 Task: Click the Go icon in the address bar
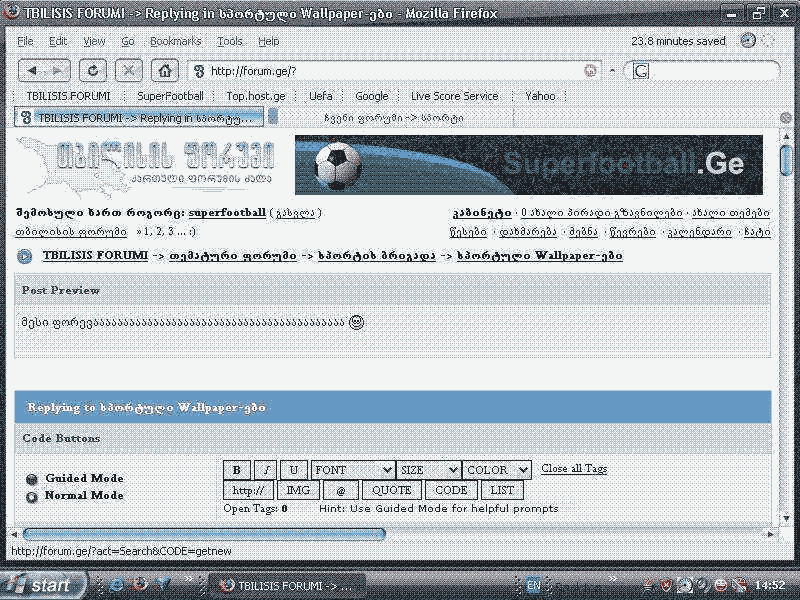[590, 70]
